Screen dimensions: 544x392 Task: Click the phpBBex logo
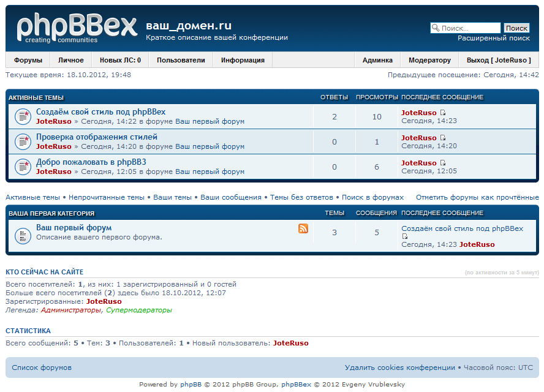pyautogui.click(x=77, y=28)
